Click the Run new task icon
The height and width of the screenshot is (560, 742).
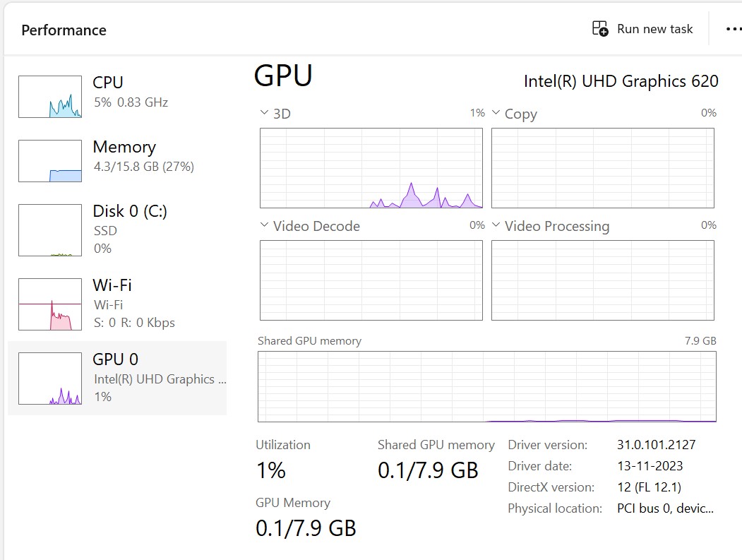click(599, 29)
